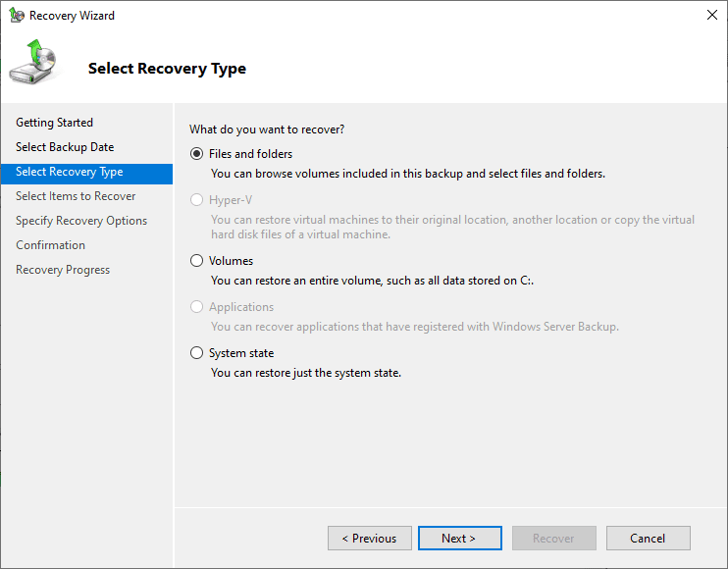Click the Recovery Progress step
The height and width of the screenshot is (569, 728).
[63, 270]
